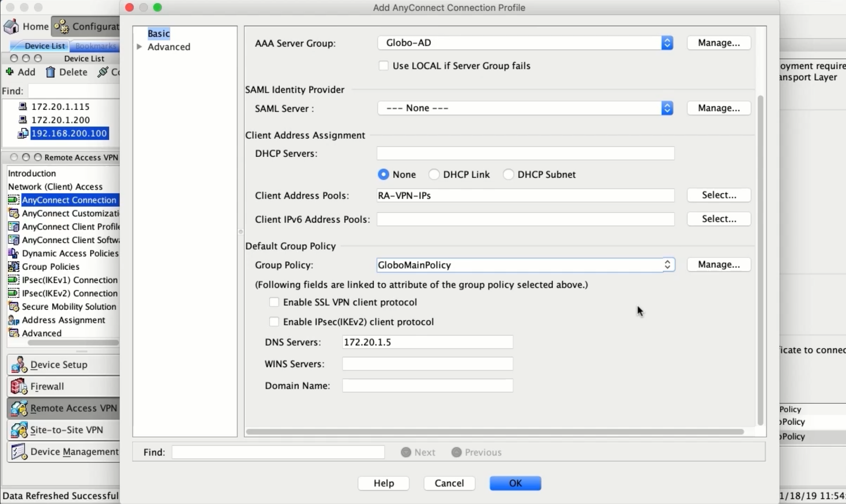The width and height of the screenshot is (846, 504).
Task: Enable IPsec(IKEv2) client protocol checkbox
Action: 274,322
